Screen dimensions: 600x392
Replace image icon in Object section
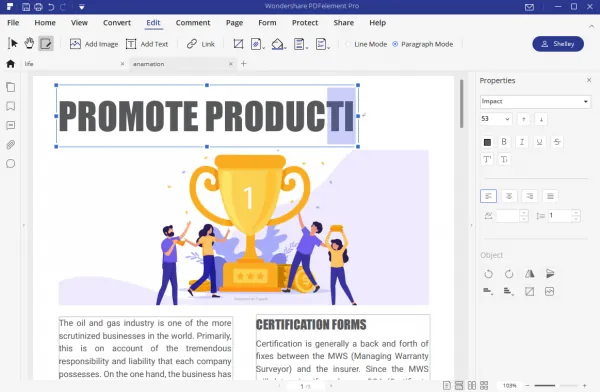549,292
